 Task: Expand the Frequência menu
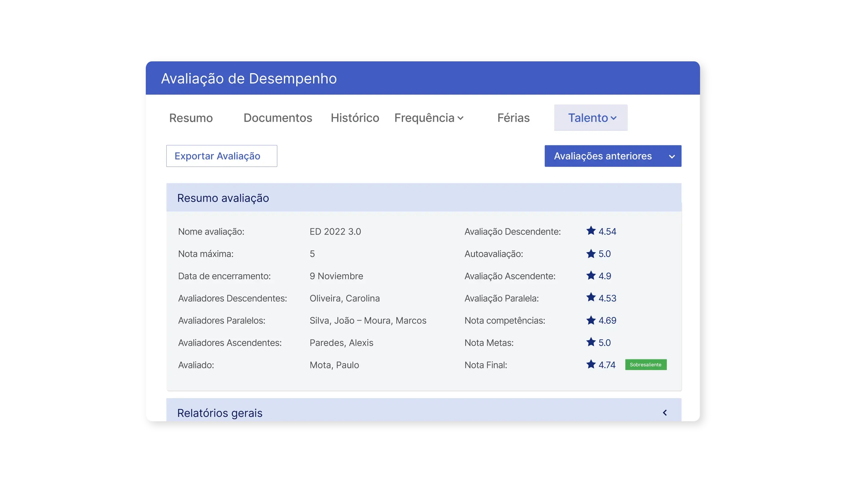428,118
